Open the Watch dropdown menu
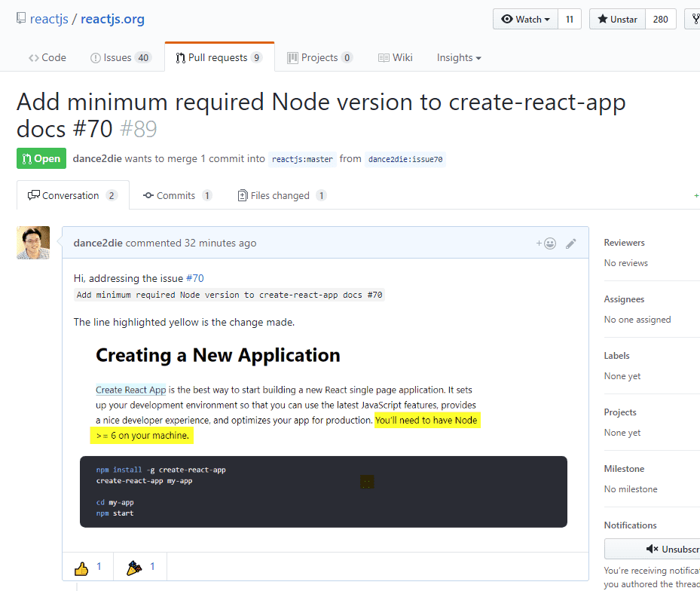 point(525,20)
